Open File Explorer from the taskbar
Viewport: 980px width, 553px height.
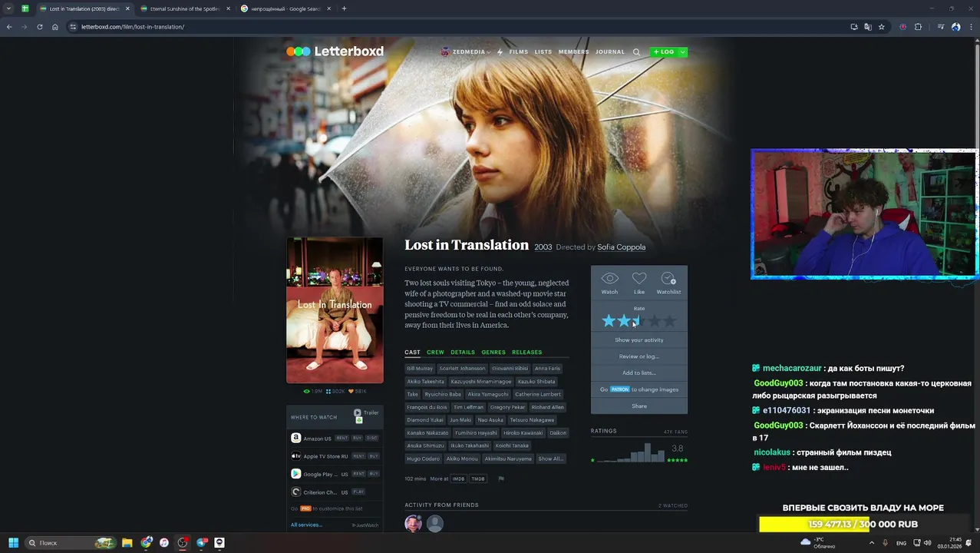(127, 542)
